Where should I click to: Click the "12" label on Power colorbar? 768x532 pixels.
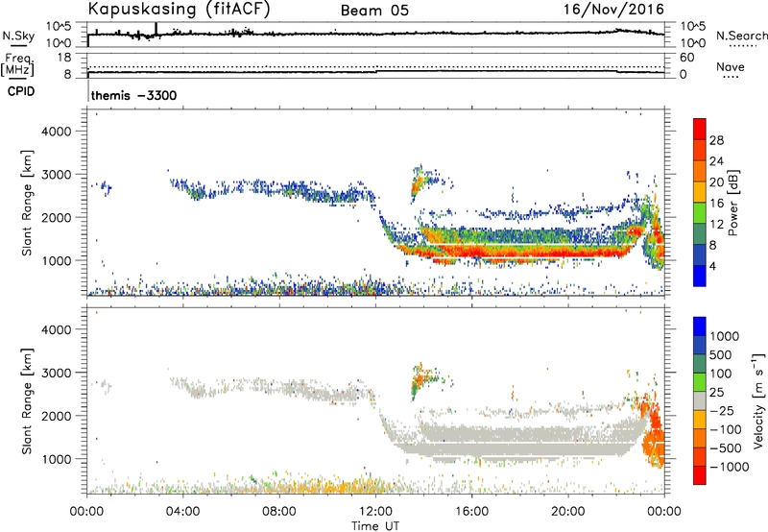716,225
